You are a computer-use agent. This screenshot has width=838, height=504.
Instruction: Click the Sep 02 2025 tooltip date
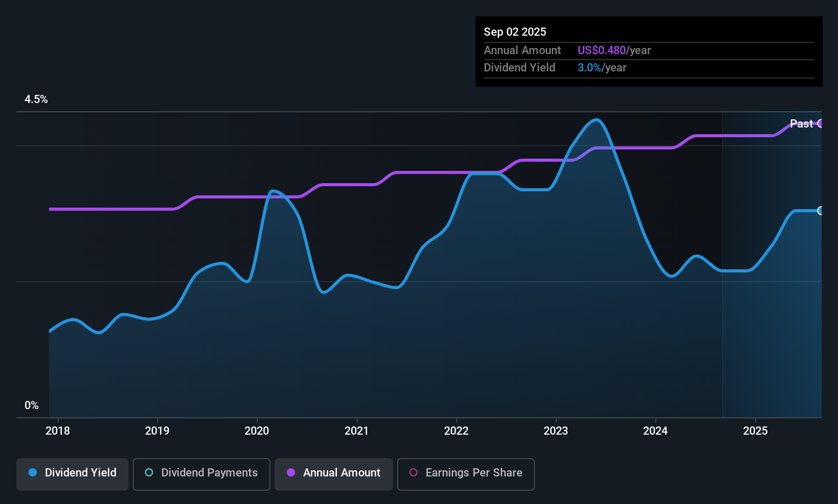coord(515,32)
